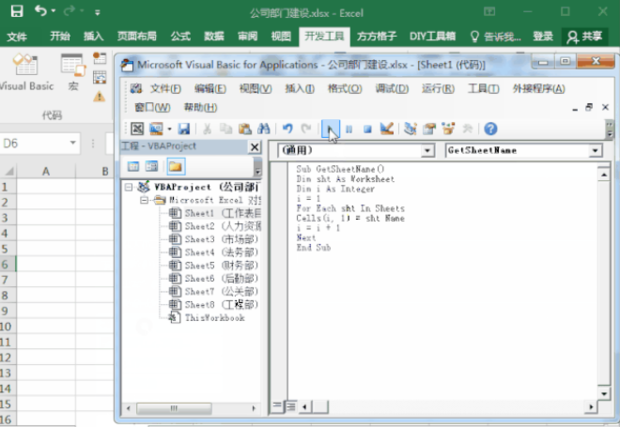
Task: Click the Break pause icon in VBA toolbar
Action: coord(349,129)
